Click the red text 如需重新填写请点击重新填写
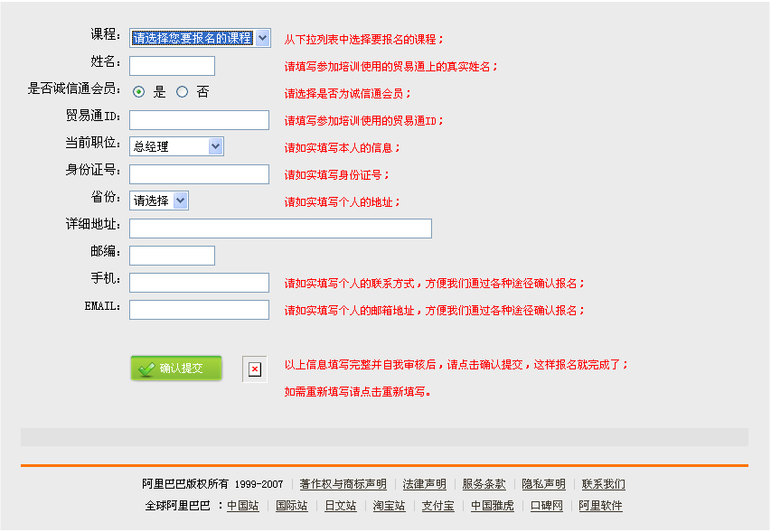Screen dimensions: 771x532 click(357, 391)
